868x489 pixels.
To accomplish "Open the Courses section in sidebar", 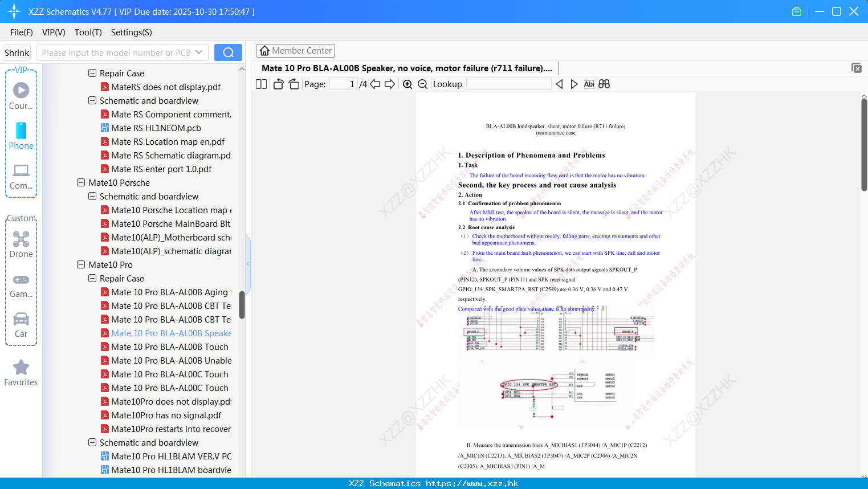I will [21, 96].
